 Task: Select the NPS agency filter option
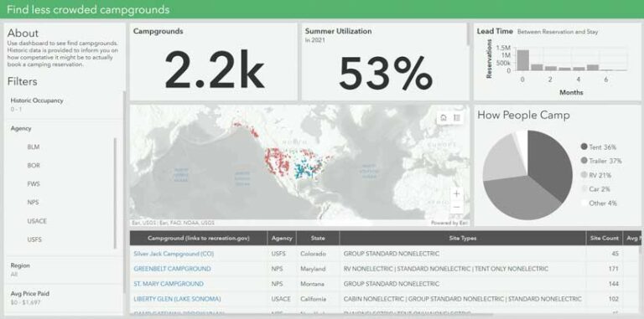(x=34, y=202)
